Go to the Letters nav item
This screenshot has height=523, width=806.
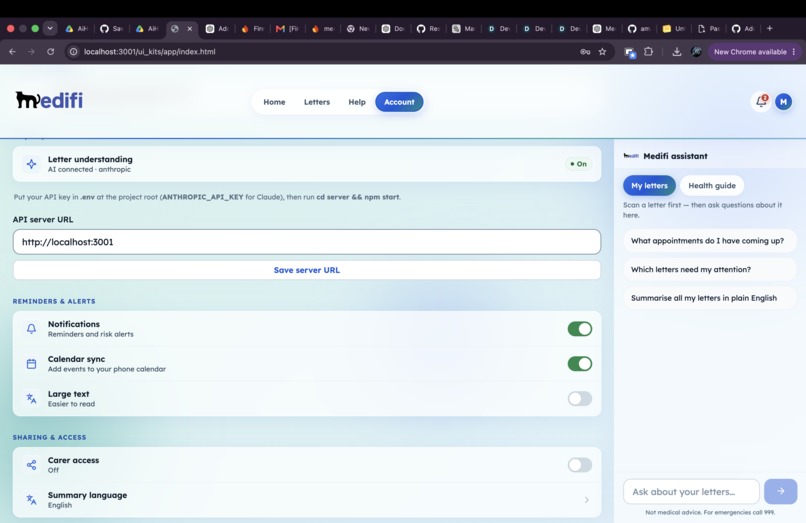[x=317, y=102]
